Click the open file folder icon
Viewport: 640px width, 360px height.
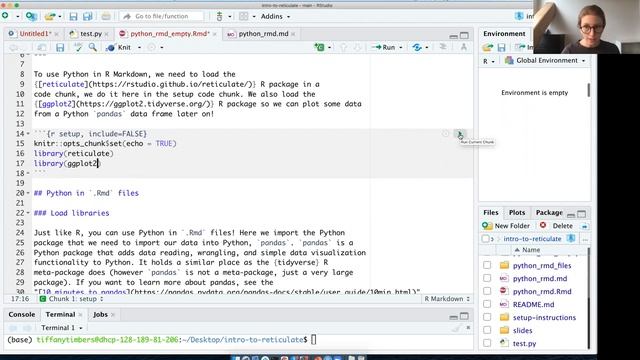[50, 16]
